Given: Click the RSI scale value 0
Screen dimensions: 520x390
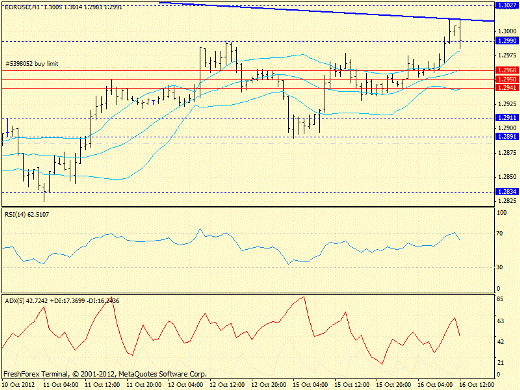Looking at the screenshot, I should click(498, 289).
